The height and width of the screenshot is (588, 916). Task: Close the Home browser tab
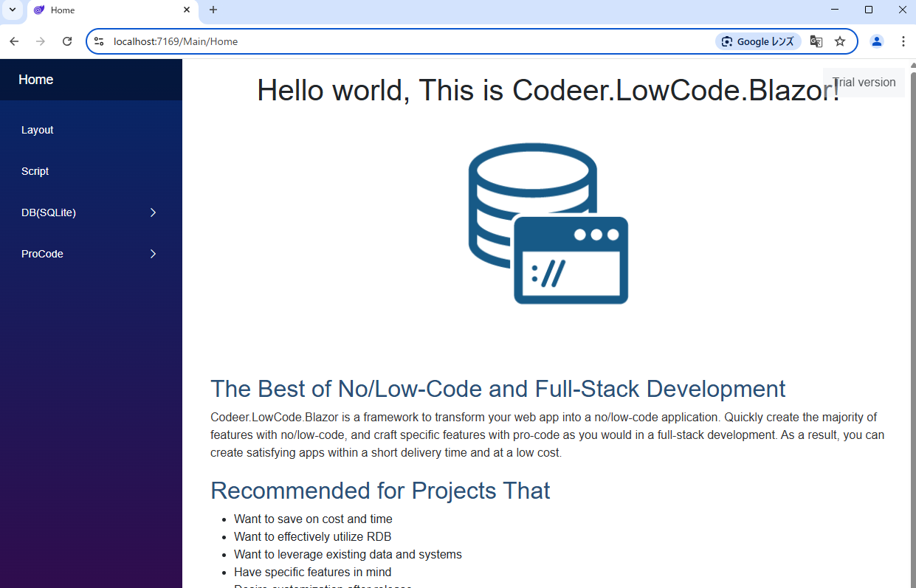(187, 10)
